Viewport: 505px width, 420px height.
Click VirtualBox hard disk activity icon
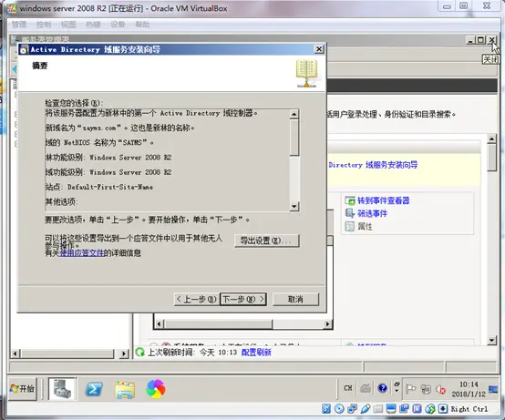pyautogui.click(x=326, y=409)
